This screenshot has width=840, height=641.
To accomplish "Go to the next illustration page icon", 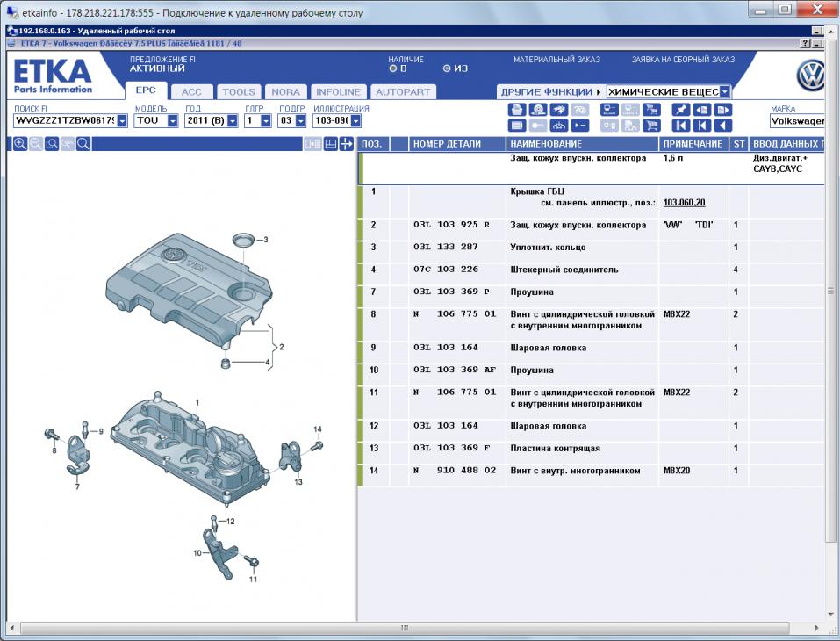I will (722, 110).
